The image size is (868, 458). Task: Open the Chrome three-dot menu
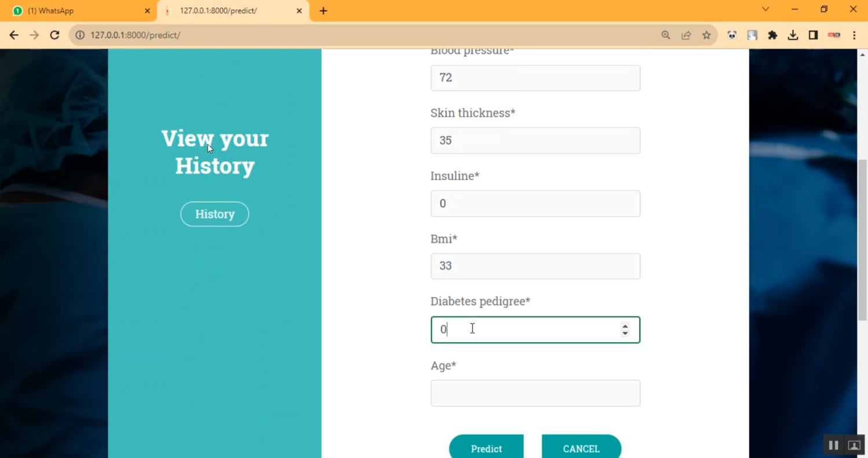pos(854,35)
